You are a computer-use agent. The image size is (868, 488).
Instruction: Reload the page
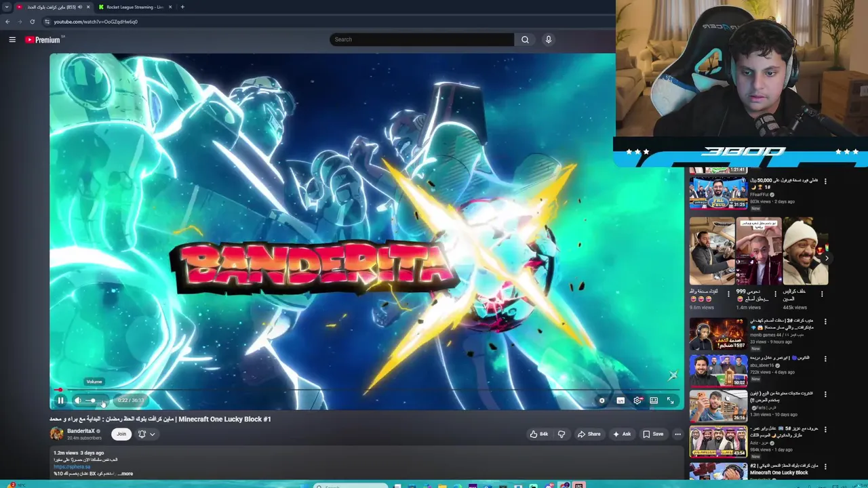tap(32, 22)
